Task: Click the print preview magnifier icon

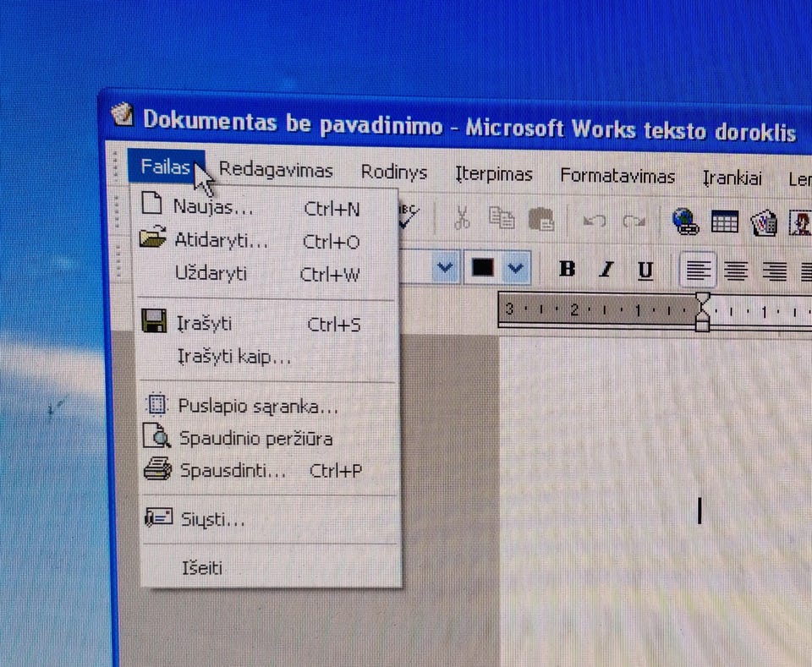Action: click(156, 435)
